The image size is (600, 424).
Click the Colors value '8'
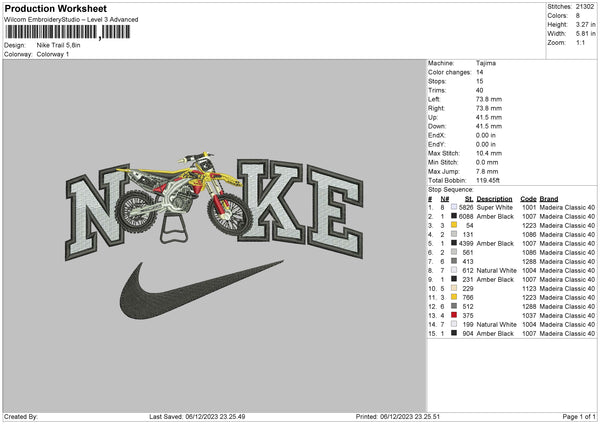578,16
